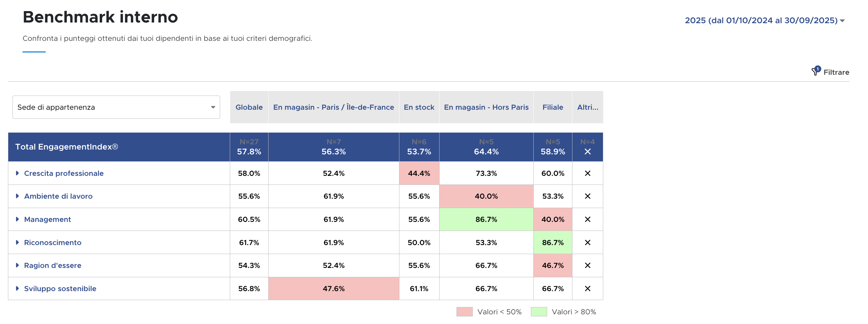Select En magasin - Paris / Île-de-France header
This screenshot has width=868, height=324.
point(333,107)
